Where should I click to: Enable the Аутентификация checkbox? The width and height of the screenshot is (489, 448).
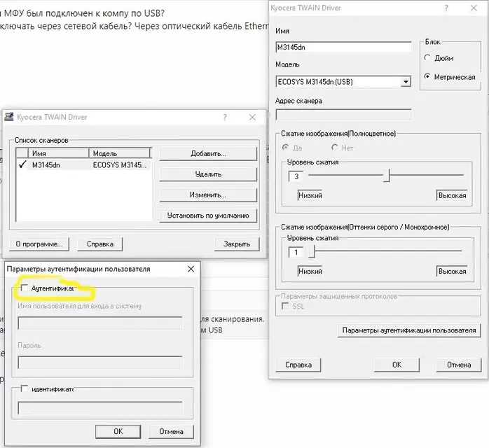click(25, 288)
